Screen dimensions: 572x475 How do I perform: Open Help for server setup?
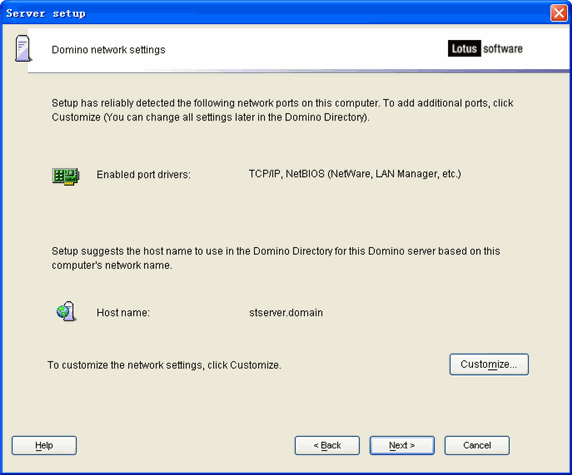click(x=44, y=445)
